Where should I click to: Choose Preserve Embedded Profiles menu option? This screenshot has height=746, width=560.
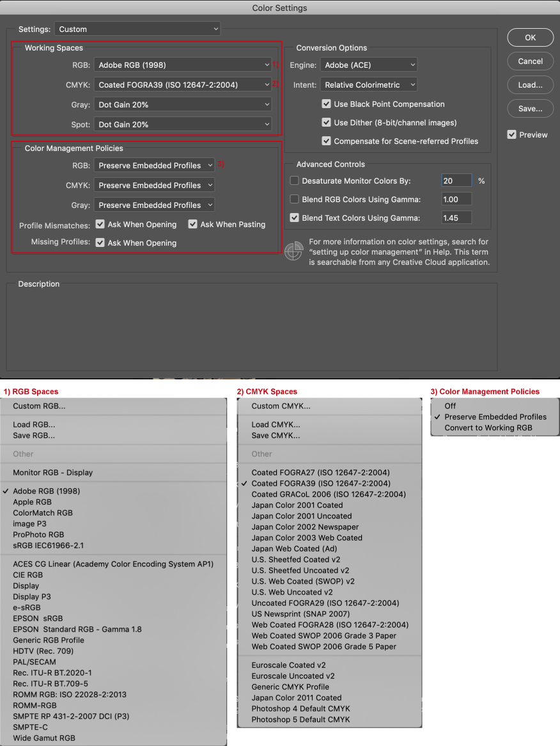coord(495,417)
